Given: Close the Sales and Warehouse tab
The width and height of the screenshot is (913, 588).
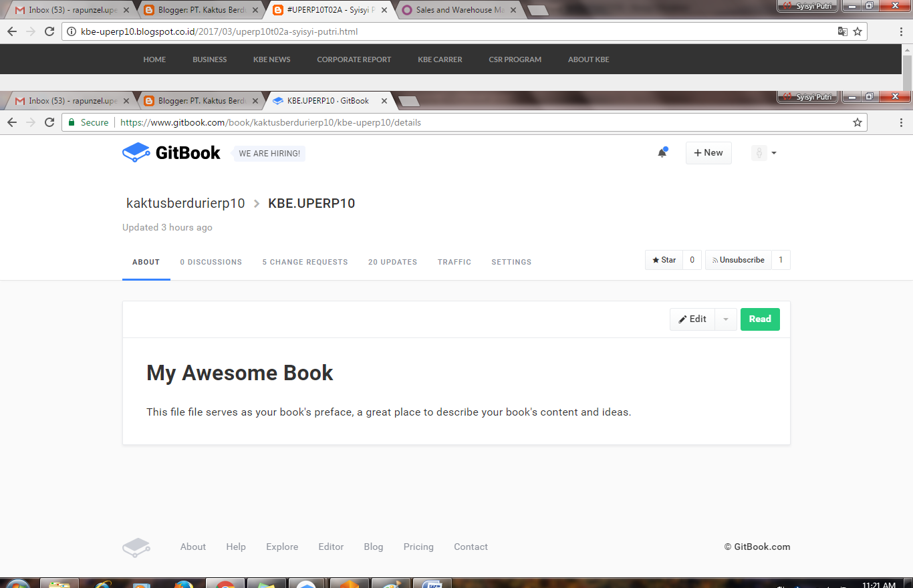Looking at the screenshot, I should pyautogui.click(x=513, y=10).
